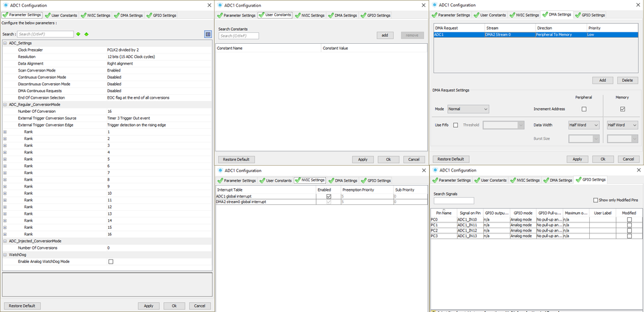Click Restore Default in Parameter Settings window
The width and height of the screenshot is (644, 312).
tap(23, 306)
